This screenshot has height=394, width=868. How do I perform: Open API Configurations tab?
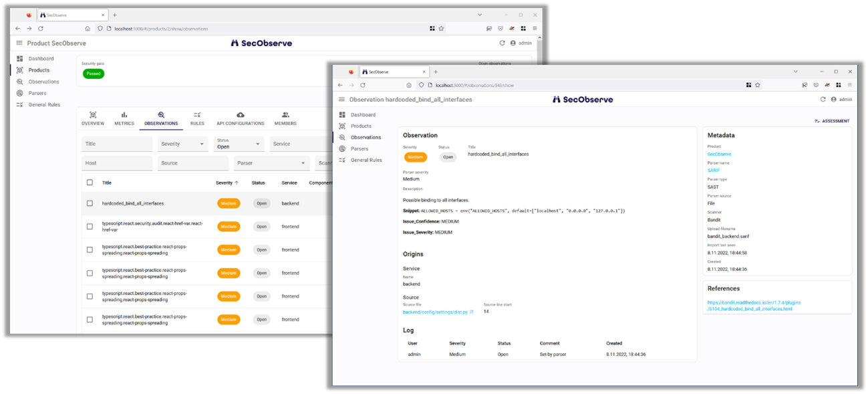(241, 119)
